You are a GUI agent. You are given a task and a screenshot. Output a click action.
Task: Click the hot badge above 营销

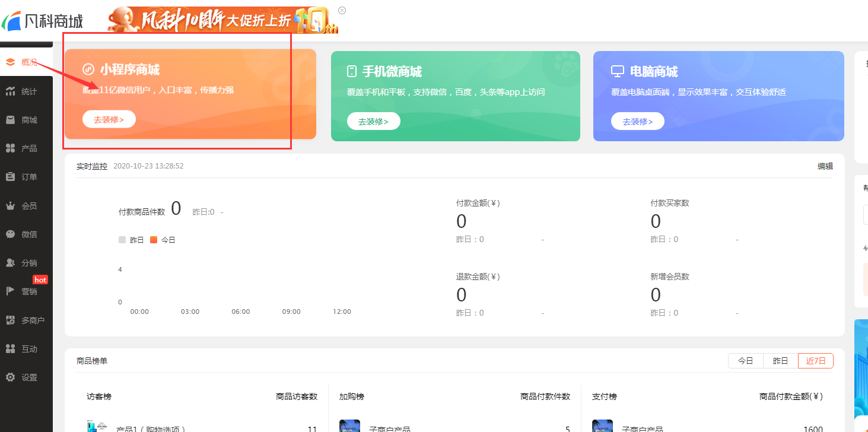point(40,279)
